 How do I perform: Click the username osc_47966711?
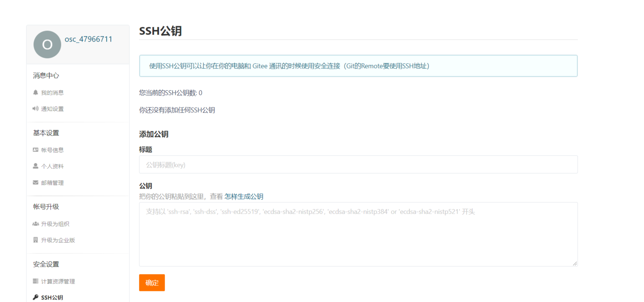coord(89,39)
